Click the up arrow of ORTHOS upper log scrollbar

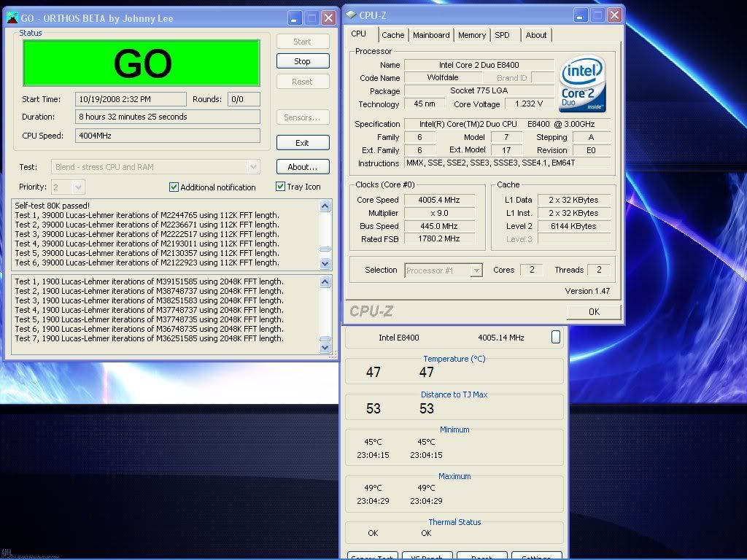click(x=325, y=206)
